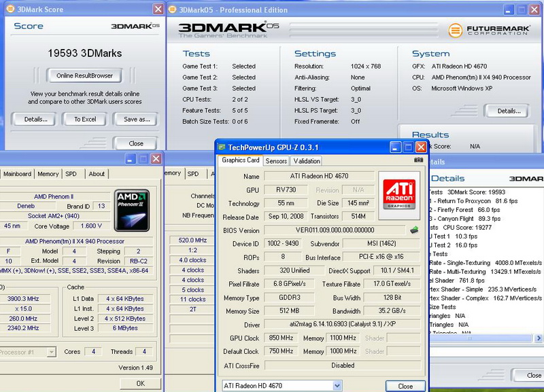This screenshot has height=392, width=544.
Task: Click the BIOS save chip icon in GPU-Z
Action: (414, 230)
